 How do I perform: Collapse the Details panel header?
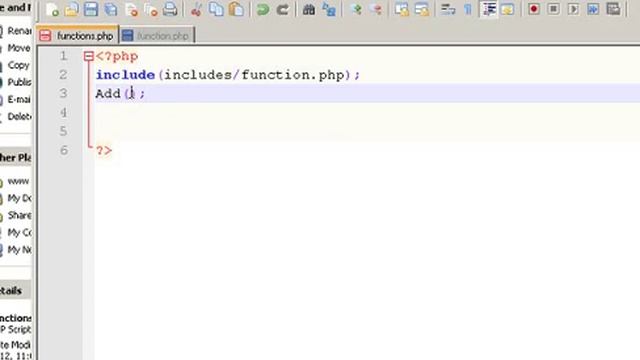16,291
